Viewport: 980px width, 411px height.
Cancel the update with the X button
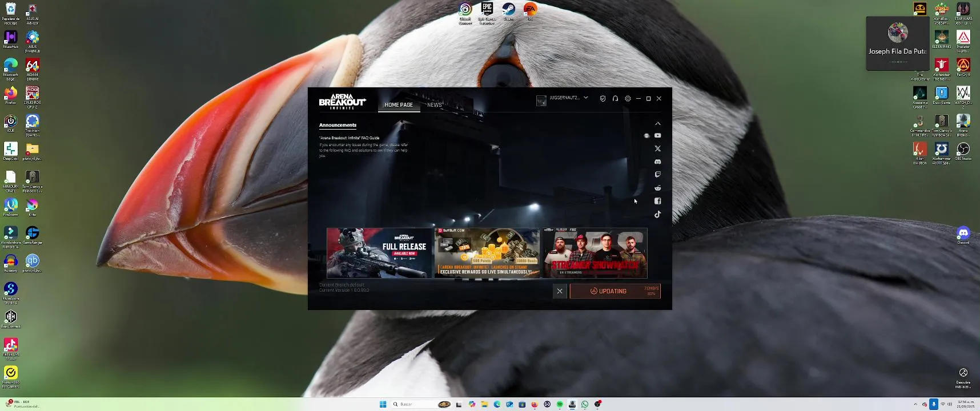pyautogui.click(x=560, y=291)
